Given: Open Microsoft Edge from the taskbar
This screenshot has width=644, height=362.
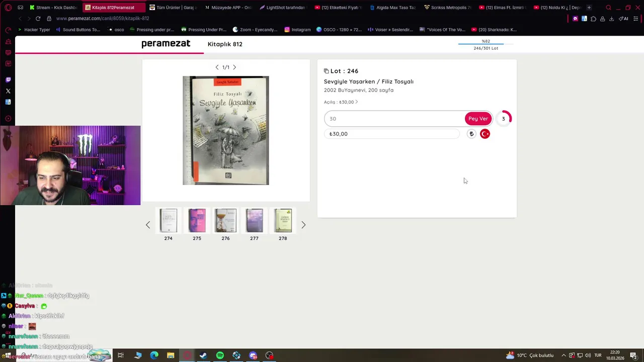Looking at the screenshot, I should tap(154, 355).
